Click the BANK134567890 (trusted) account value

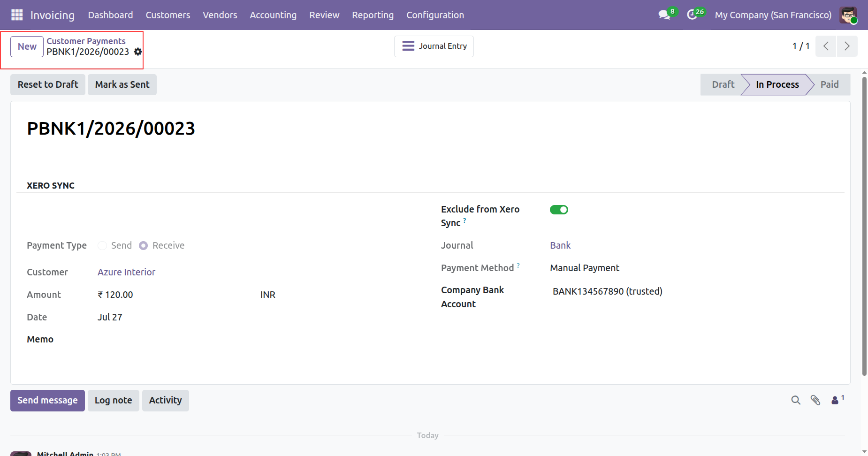pyautogui.click(x=608, y=291)
